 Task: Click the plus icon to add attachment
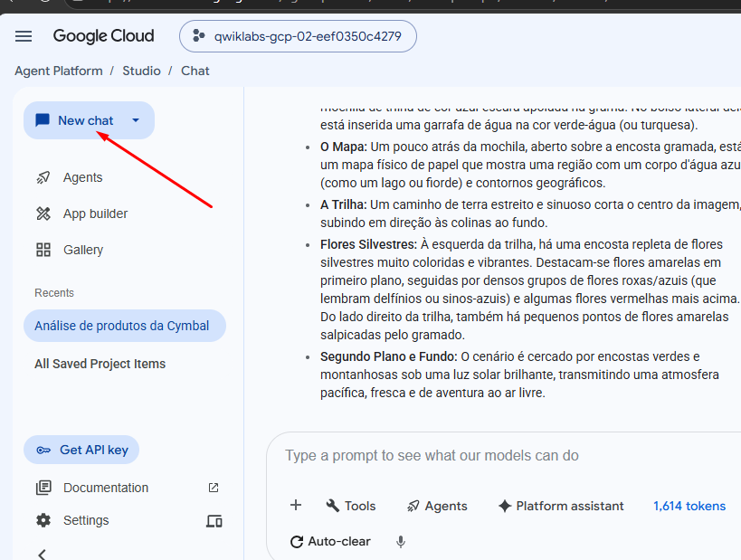(296, 505)
